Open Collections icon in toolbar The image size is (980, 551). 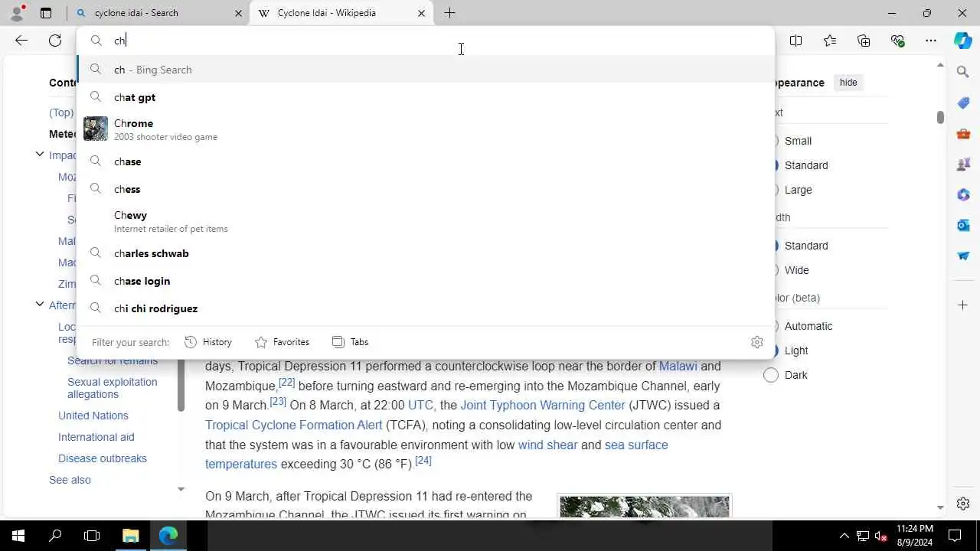coord(864,41)
